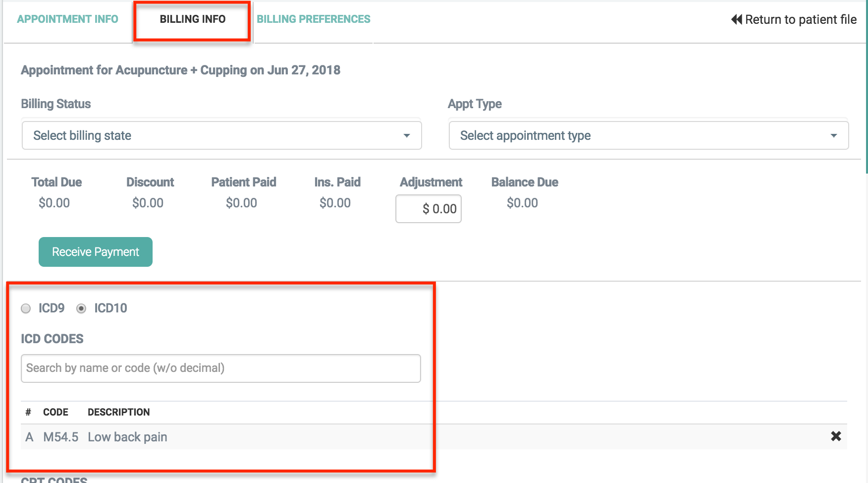Click the ICD codes search box
Viewport: 868px width, 483px height.
220,368
